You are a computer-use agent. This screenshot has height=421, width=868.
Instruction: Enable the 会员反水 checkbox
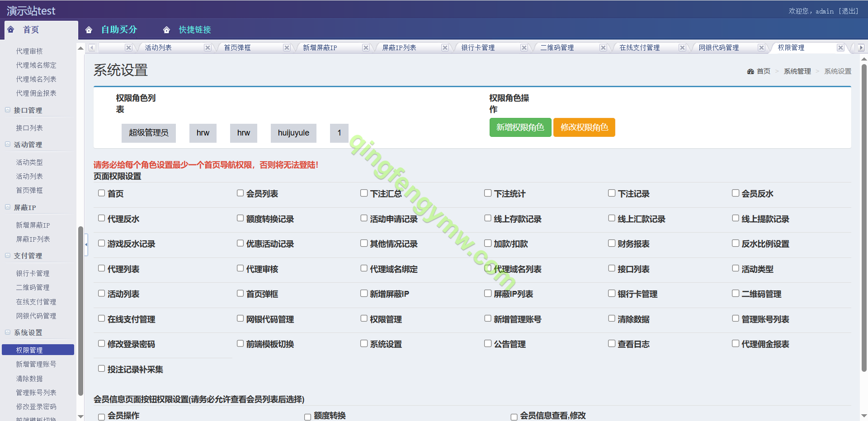point(736,193)
